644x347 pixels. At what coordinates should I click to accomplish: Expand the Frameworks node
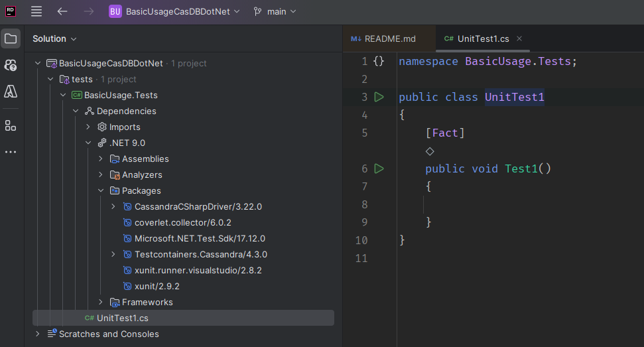pyautogui.click(x=101, y=302)
